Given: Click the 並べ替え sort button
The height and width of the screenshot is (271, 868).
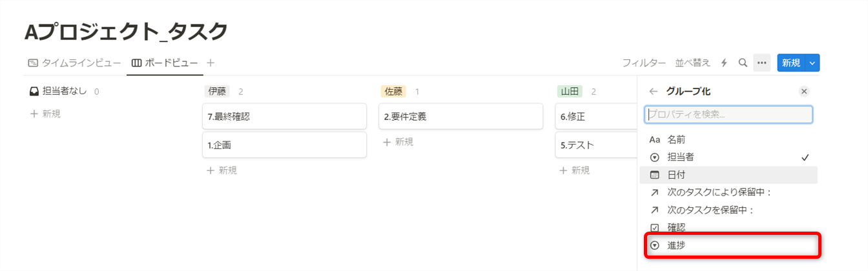Looking at the screenshot, I should point(692,63).
